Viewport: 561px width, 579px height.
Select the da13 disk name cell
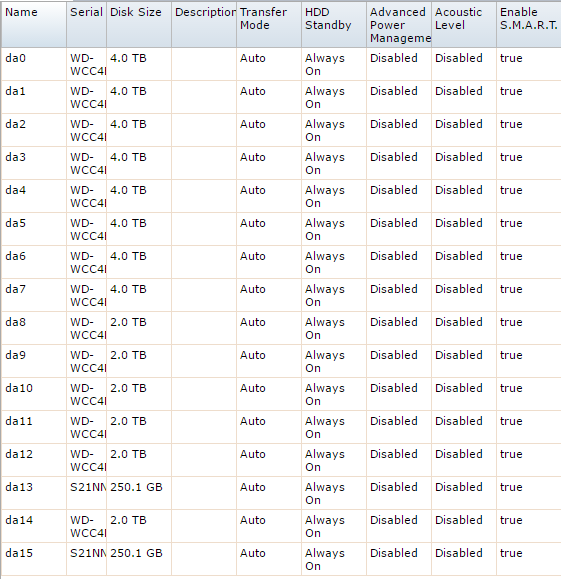tap(34, 493)
